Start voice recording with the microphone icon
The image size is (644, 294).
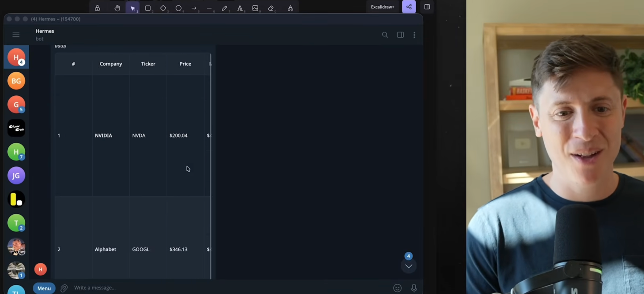pos(414,288)
